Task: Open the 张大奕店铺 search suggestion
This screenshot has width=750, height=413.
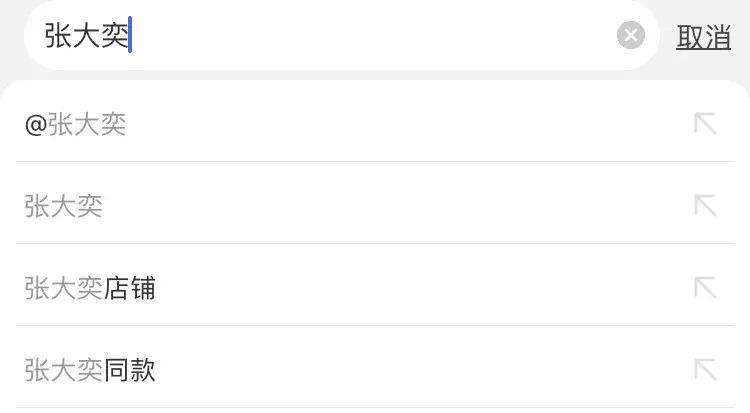Action: pyautogui.click(x=90, y=289)
